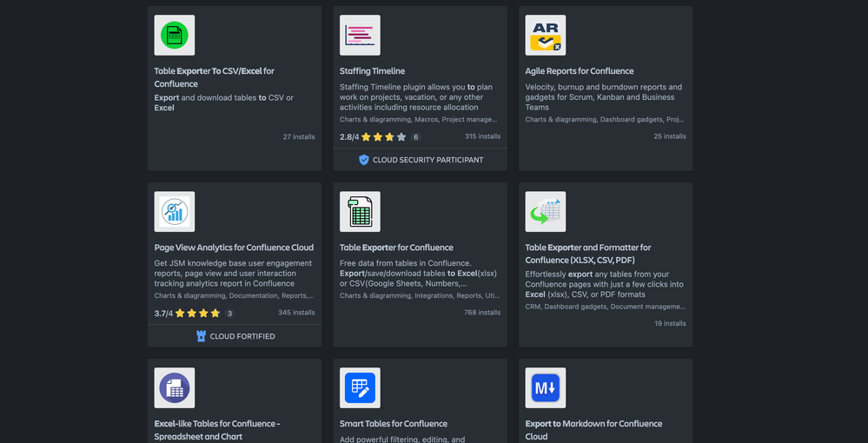
Task: Click the '6' review count badge
Action: point(415,136)
